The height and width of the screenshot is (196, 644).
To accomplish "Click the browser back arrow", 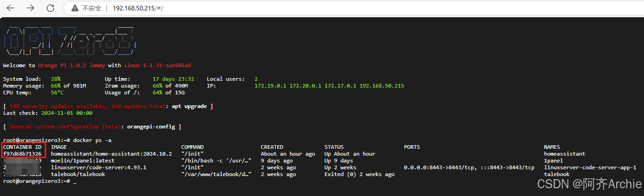I will (x=10, y=8).
